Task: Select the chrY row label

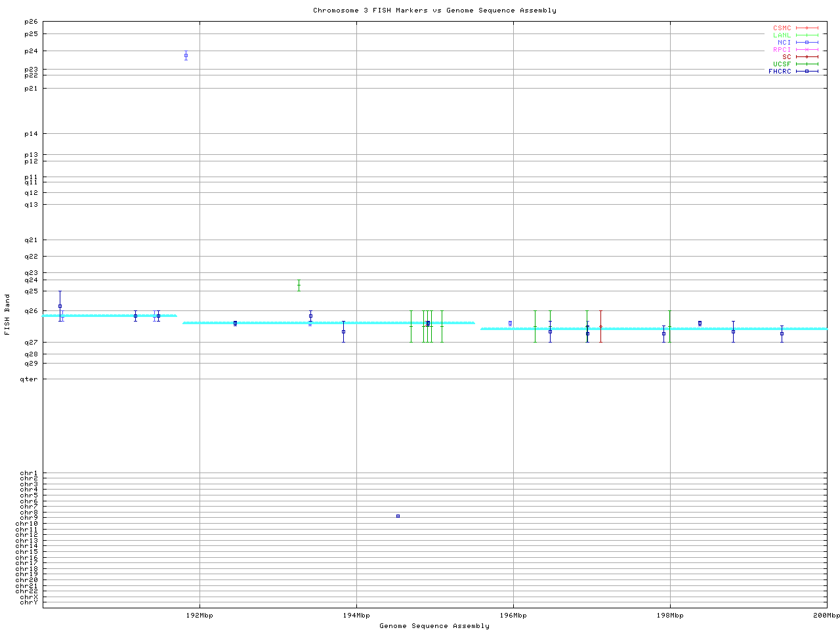Action: click(29, 602)
